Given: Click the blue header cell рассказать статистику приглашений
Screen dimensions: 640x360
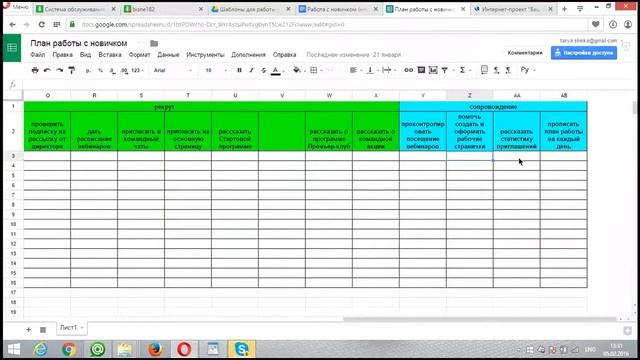Looking at the screenshot, I should pyautogui.click(x=516, y=131).
